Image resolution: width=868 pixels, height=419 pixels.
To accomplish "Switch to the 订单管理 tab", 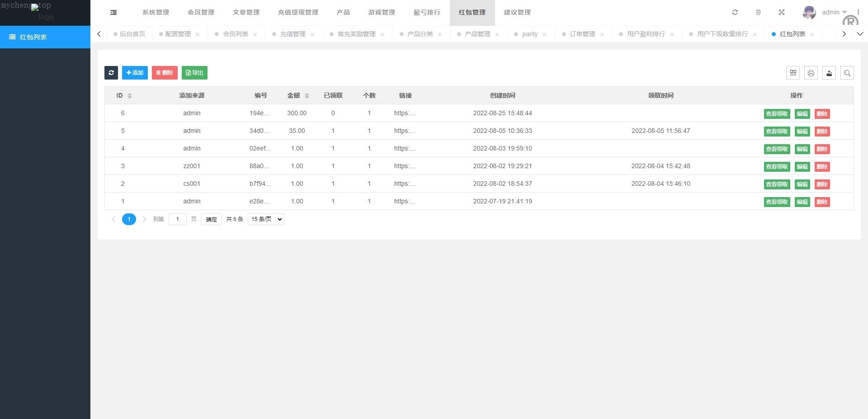I will click(x=582, y=34).
